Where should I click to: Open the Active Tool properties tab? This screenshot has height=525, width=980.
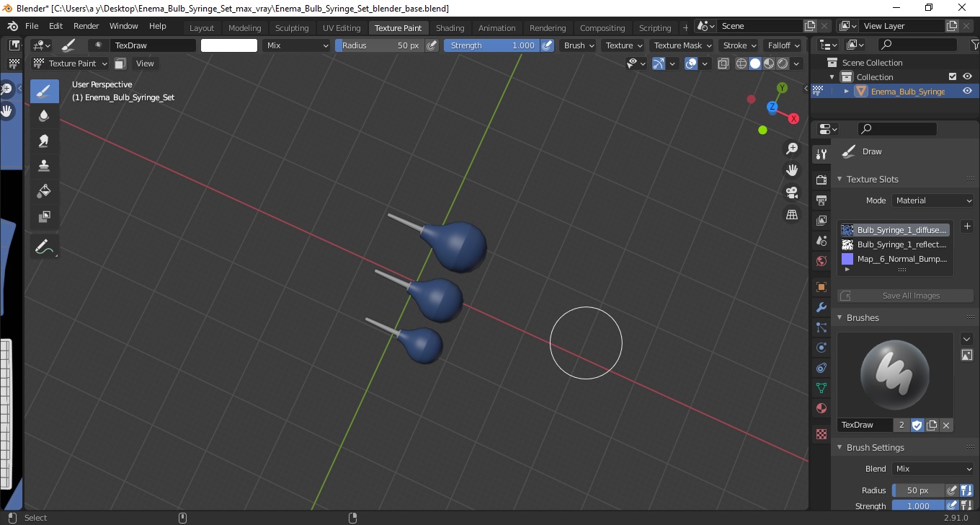[x=821, y=154]
